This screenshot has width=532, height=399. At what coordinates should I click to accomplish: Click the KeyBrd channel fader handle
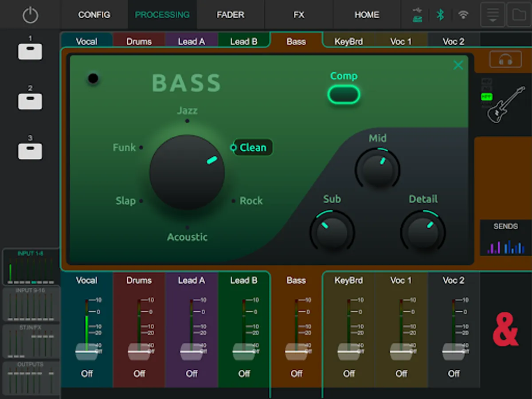point(348,351)
